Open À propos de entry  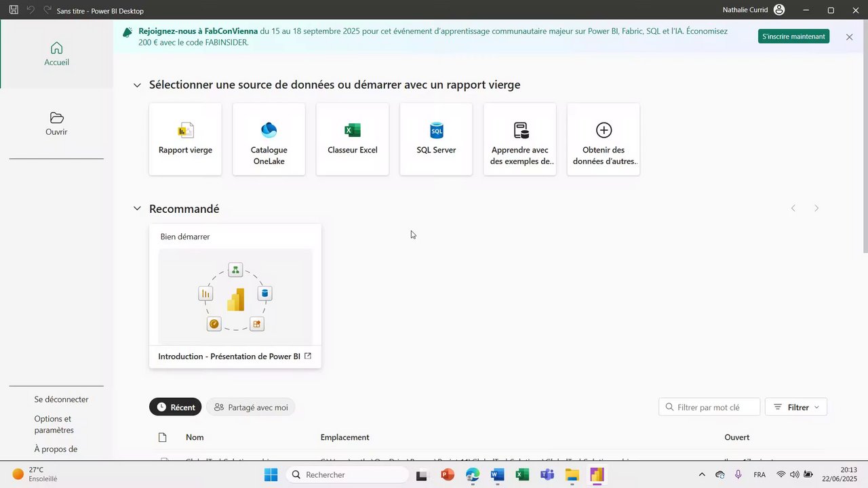[x=56, y=449]
